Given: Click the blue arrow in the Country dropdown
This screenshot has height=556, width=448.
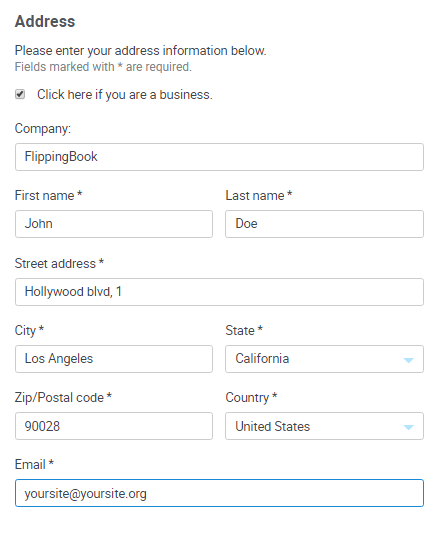Looking at the screenshot, I should (409, 427).
